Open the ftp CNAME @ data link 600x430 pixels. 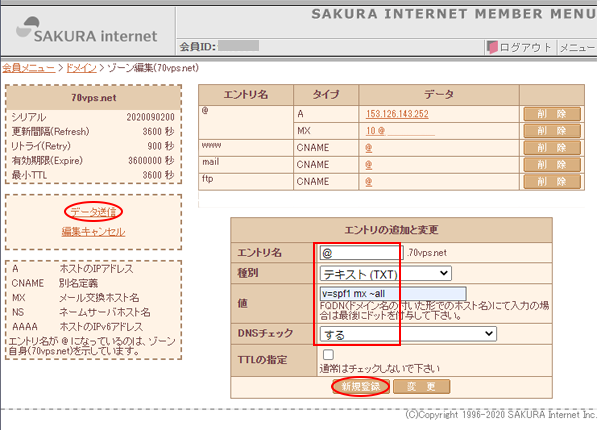pos(368,182)
